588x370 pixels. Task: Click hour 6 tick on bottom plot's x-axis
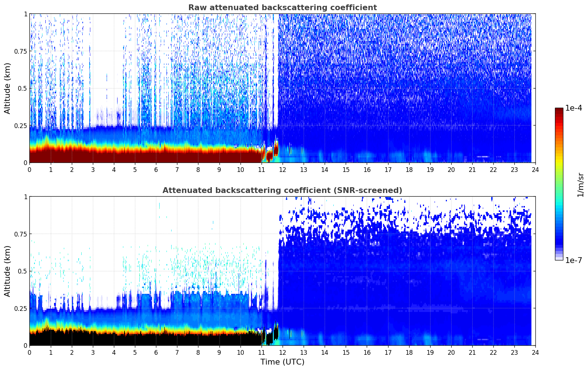click(x=156, y=352)
